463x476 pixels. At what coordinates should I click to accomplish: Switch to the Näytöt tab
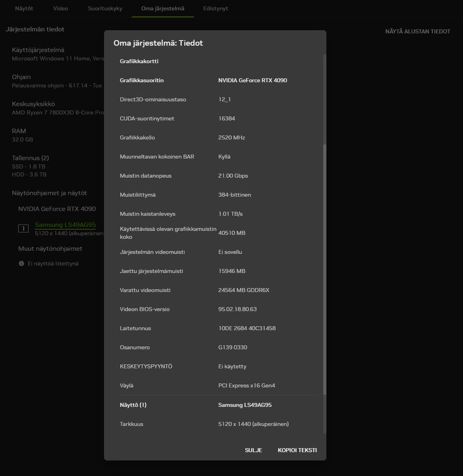click(24, 9)
